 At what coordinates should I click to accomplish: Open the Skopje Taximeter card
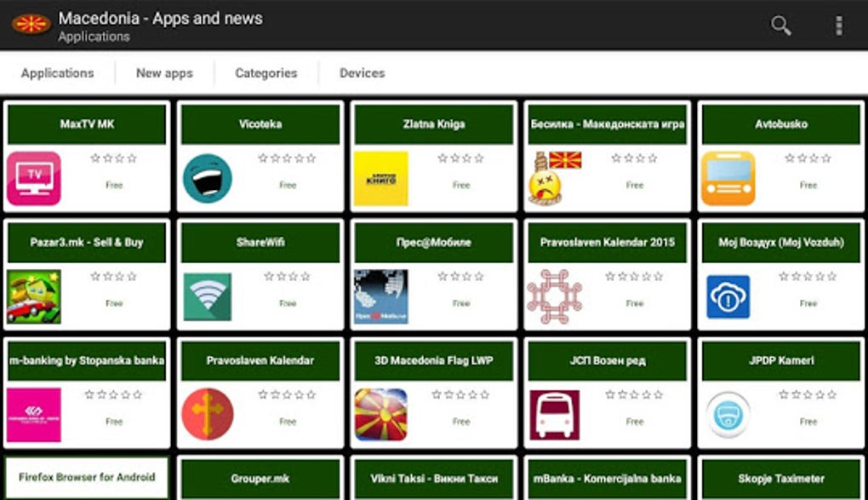[x=781, y=479]
